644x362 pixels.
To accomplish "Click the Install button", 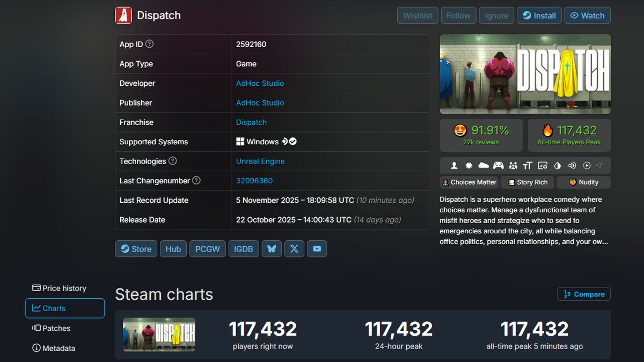I will click(x=539, y=16).
